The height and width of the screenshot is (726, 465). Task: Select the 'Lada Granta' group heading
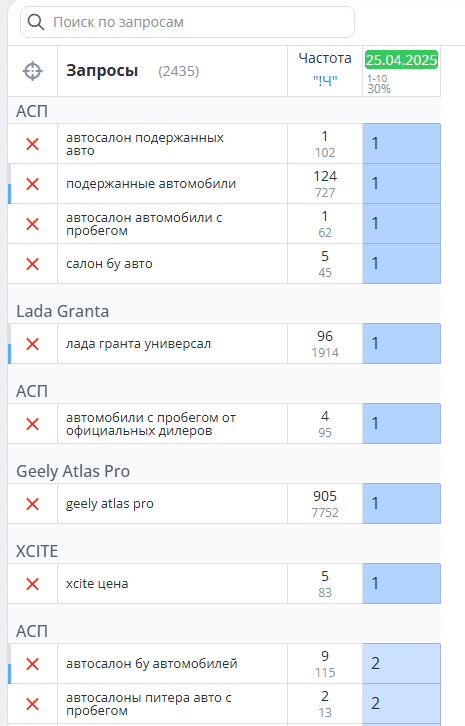click(63, 311)
